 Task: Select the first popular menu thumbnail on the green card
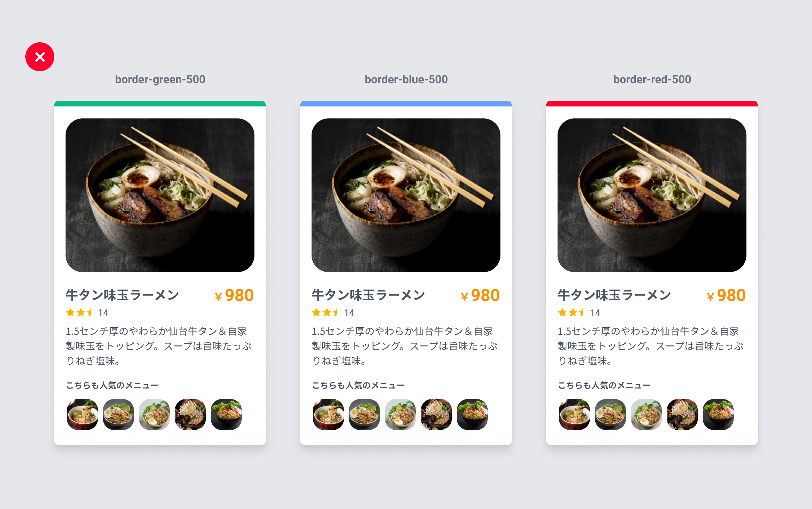(82, 415)
